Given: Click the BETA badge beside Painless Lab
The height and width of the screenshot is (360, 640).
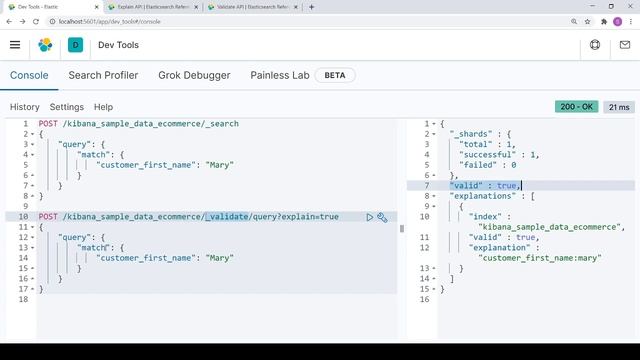Looking at the screenshot, I should tap(335, 76).
